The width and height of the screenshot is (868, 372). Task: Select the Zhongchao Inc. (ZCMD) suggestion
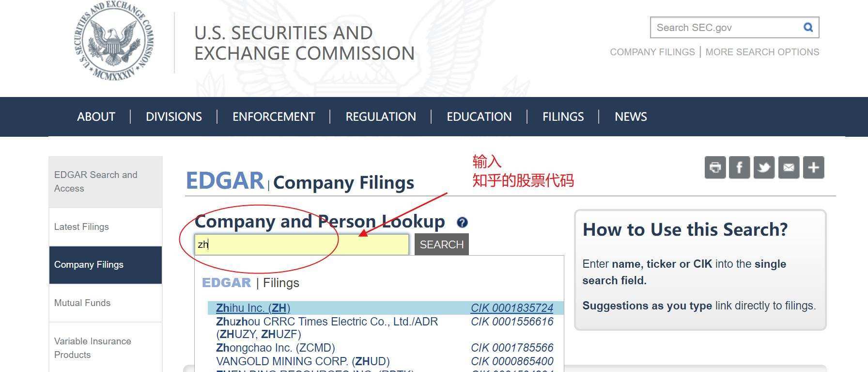coord(275,348)
